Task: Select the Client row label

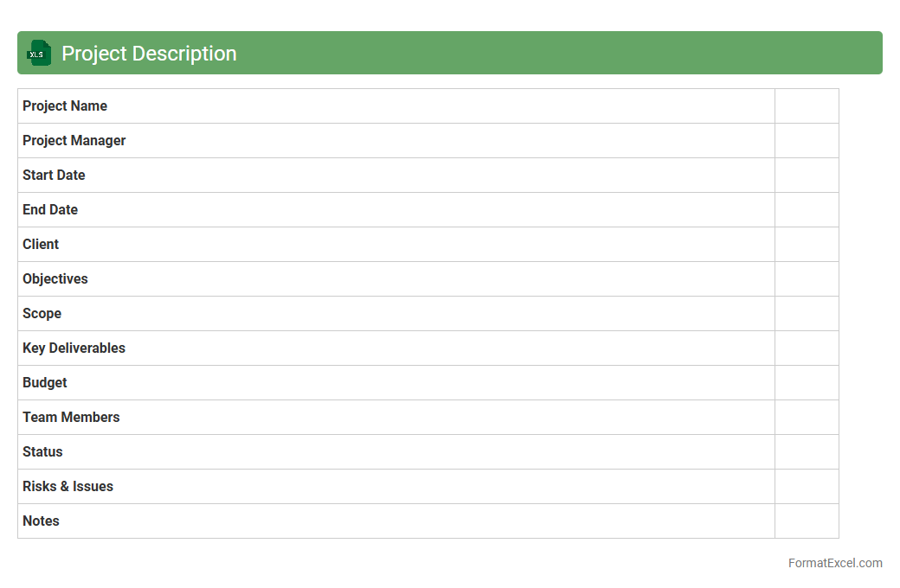Action: click(x=41, y=245)
